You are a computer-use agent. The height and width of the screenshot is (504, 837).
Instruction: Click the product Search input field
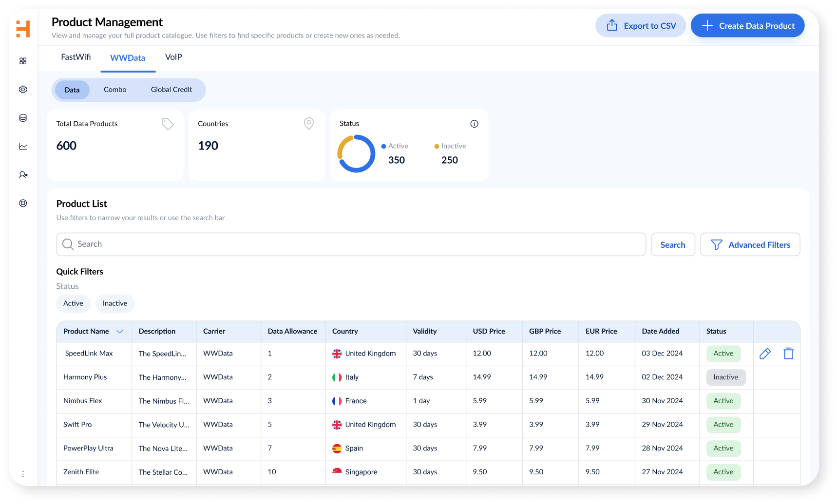(351, 244)
